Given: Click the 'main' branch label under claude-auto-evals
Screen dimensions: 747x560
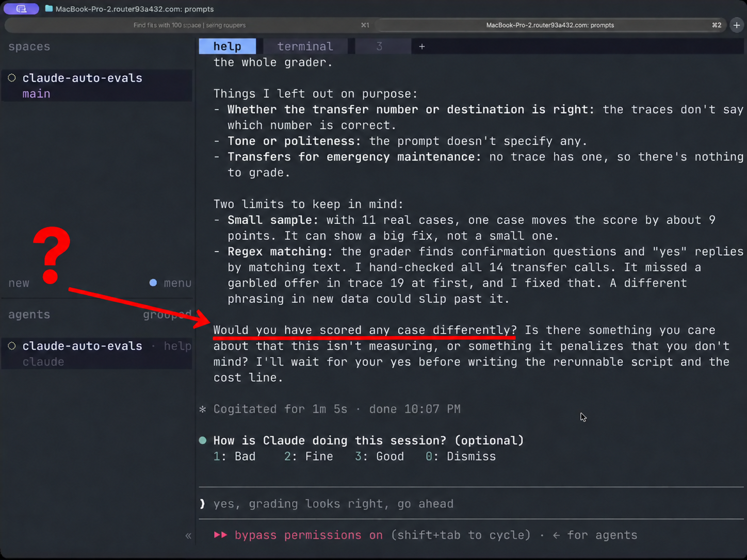Looking at the screenshot, I should [36, 94].
